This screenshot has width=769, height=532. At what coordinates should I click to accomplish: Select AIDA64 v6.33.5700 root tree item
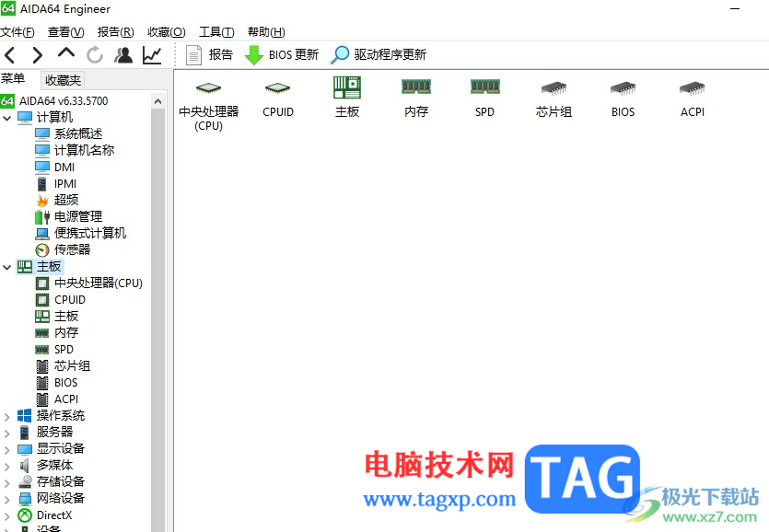pyautogui.click(x=54, y=101)
